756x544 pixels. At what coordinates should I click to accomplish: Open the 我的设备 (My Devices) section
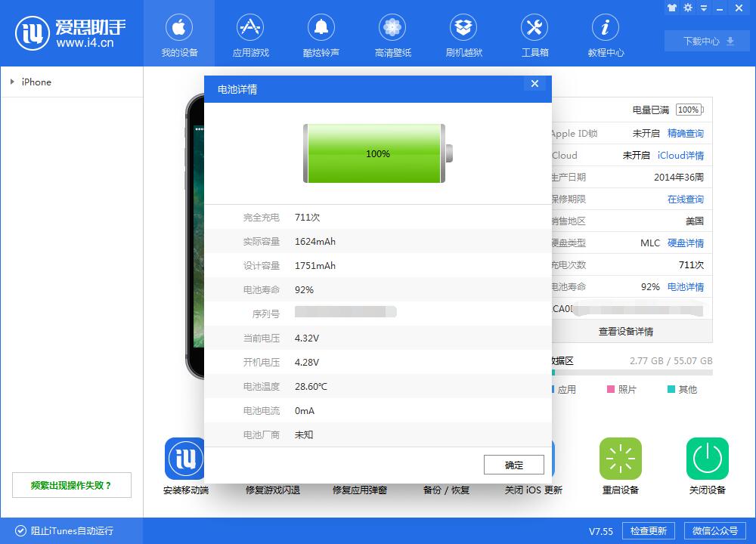[179, 34]
